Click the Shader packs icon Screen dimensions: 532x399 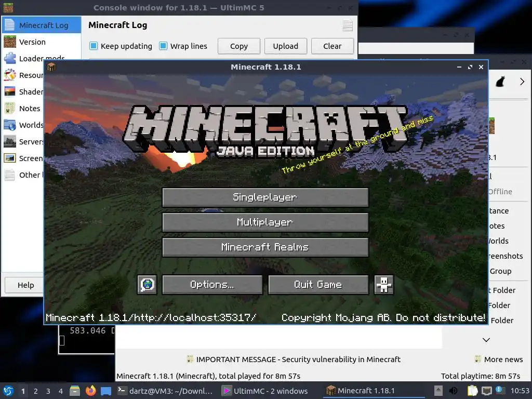click(10, 91)
